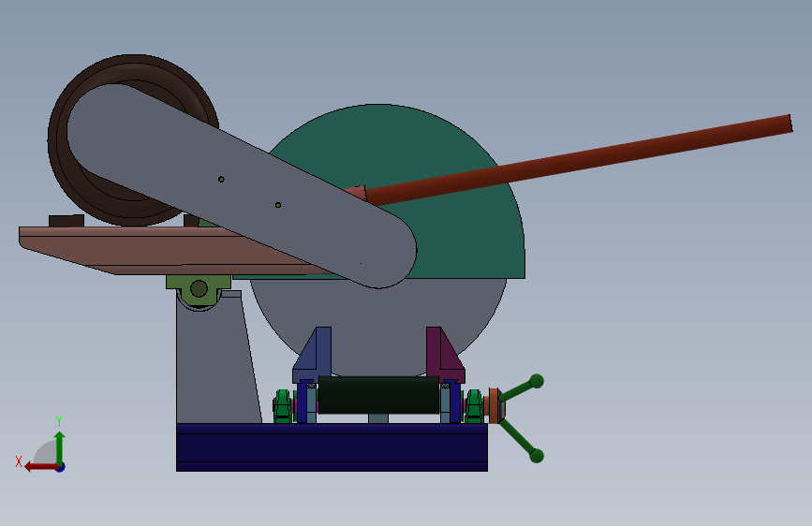This screenshot has height=526, width=812.
Task: Select the pink connector at handle base
Action: click(358, 193)
